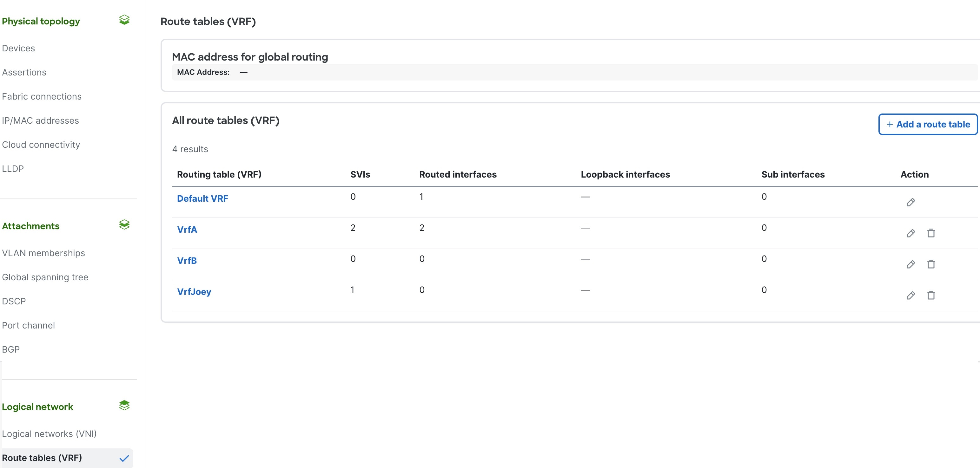
Task: Click the Routed interfaces column header
Action: 458,174
